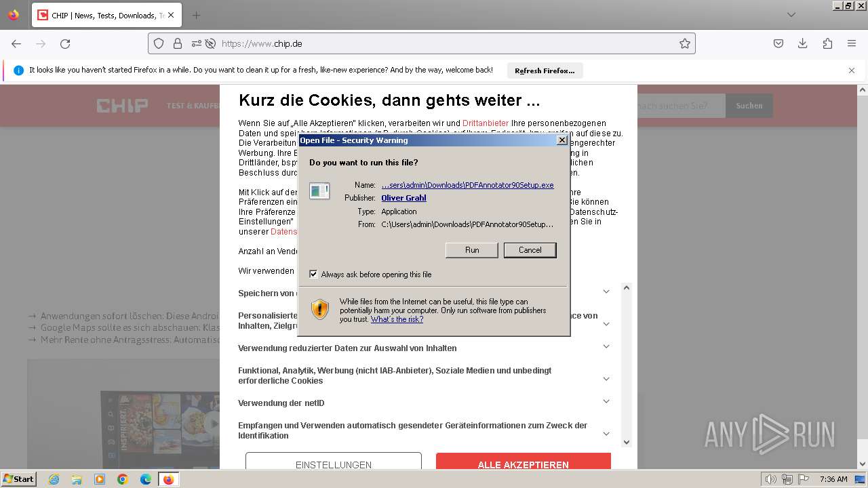Expand Funktional, Analytik, Werbung section

pos(606,379)
